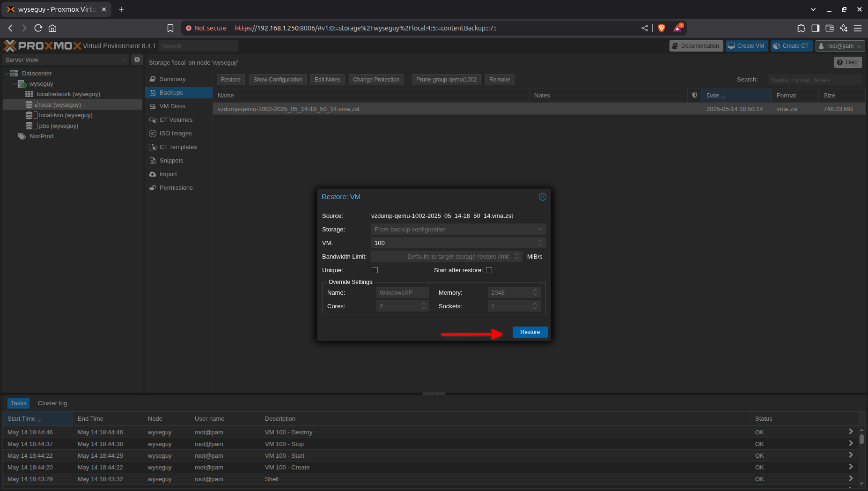Switch to Tasks tab
The image size is (868, 491).
(x=19, y=403)
